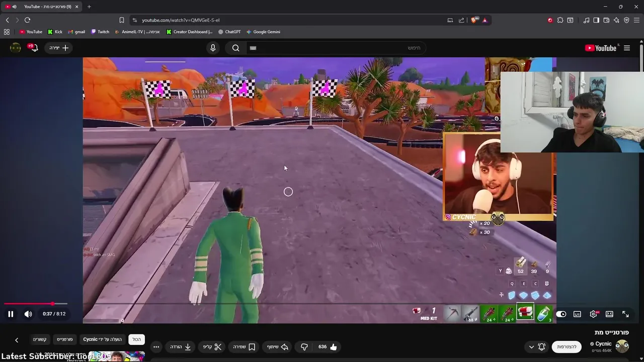Open the YouTube bookmark
Image resolution: width=644 pixels, height=362 pixels.
[x=31, y=32]
